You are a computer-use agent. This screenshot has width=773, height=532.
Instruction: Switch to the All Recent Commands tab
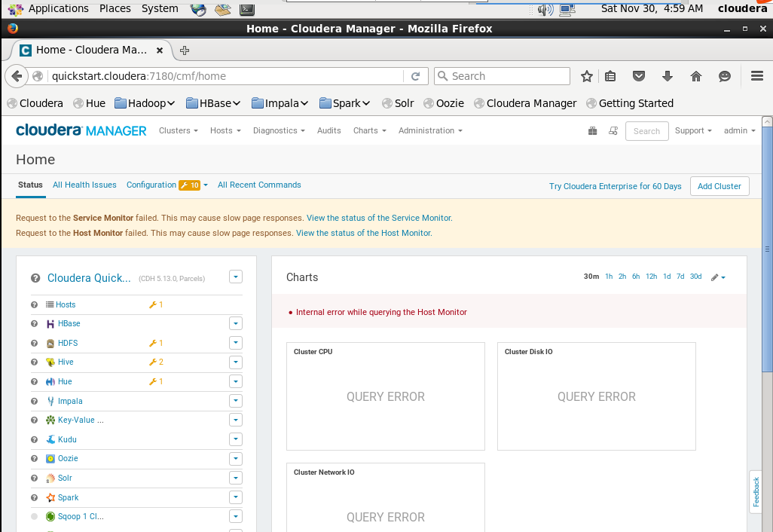coord(259,185)
